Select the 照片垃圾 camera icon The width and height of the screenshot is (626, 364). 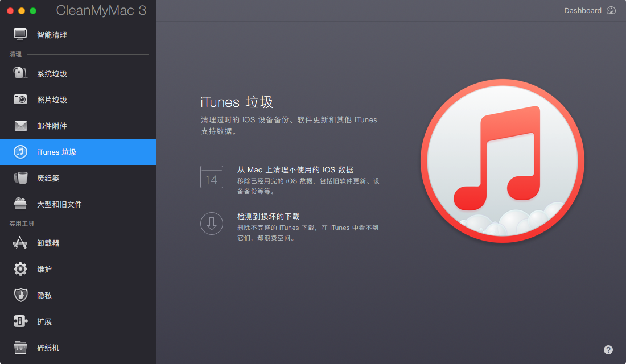pos(20,100)
